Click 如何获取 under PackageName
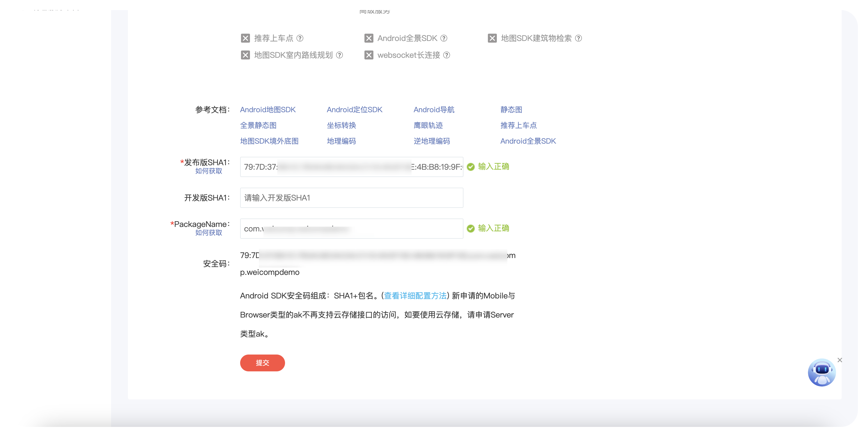Viewport: 868px width, 437px height. (x=208, y=233)
